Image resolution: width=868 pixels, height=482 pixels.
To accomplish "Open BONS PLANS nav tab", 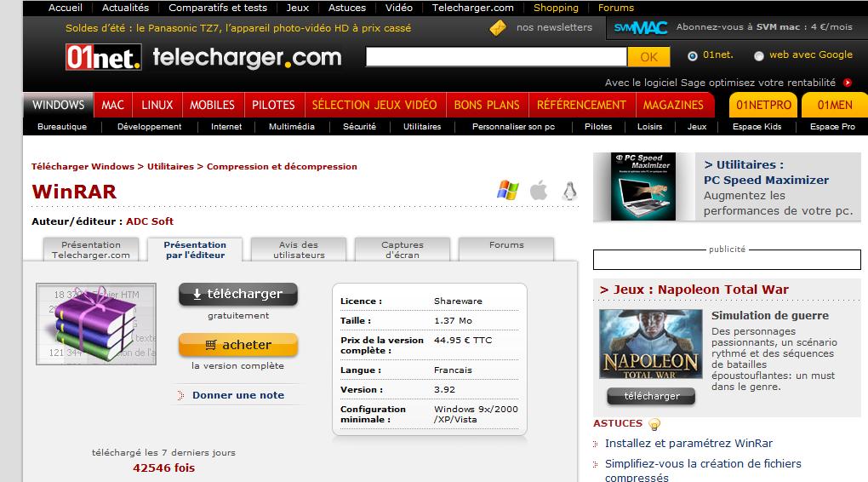I will (487, 105).
